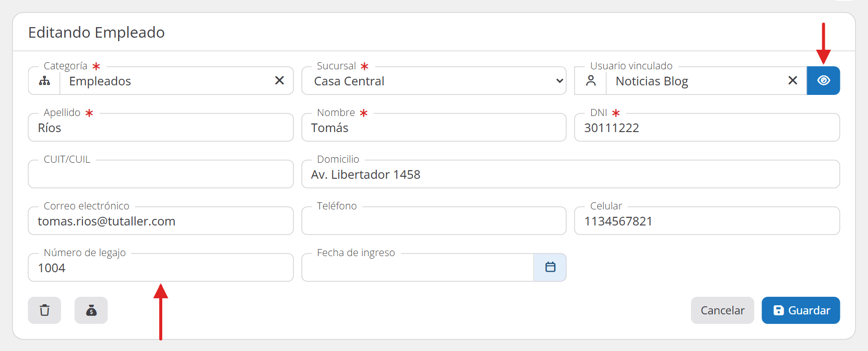Click the empty CUIT/CUIL field
This screenshot has width=868, height=351.
tap(161, 174)
